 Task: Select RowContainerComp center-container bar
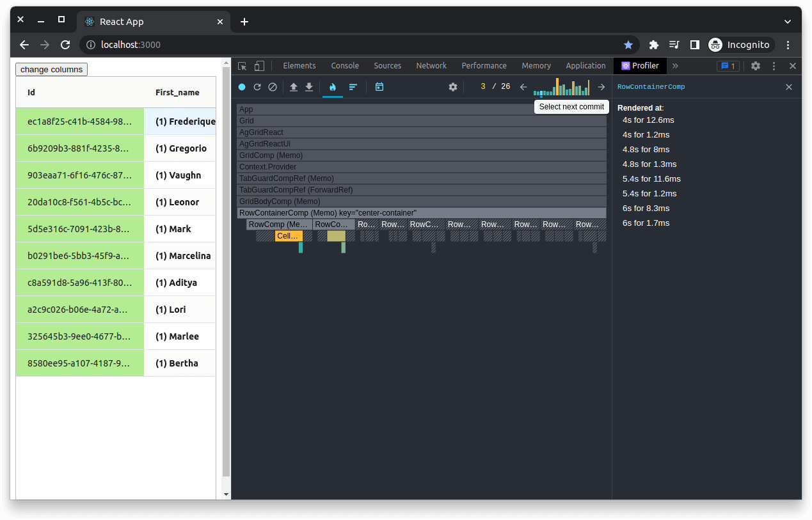422,213
